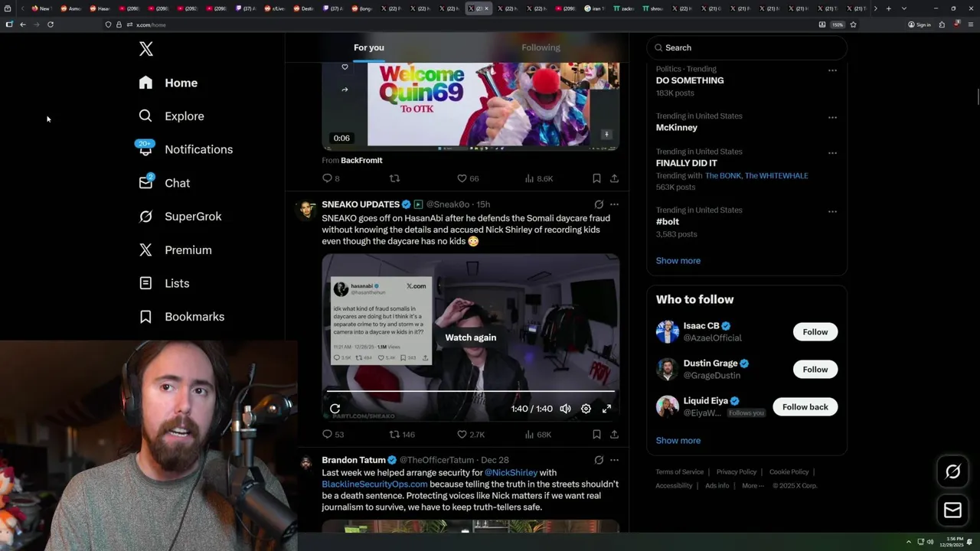The height and width of the screenshot is (551, 980).
Task: Click the Search input field
Action: click(x=746, y=47)
